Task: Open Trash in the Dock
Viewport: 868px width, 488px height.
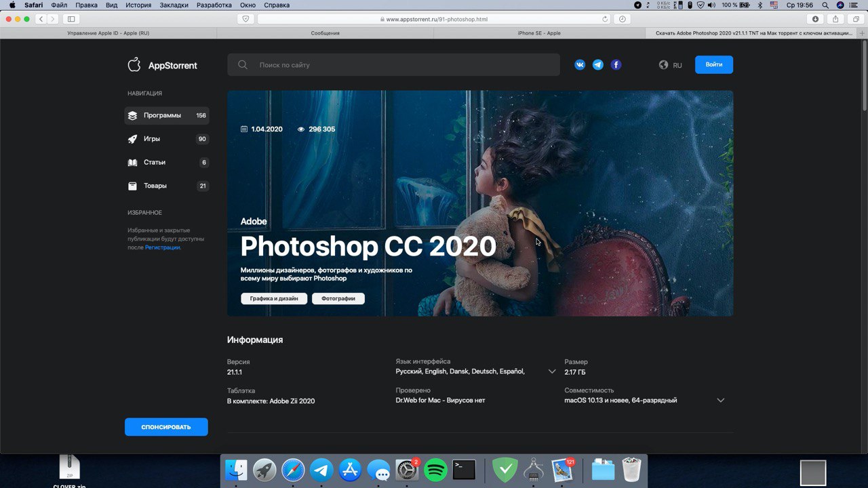Action: [x=631, y=470]
